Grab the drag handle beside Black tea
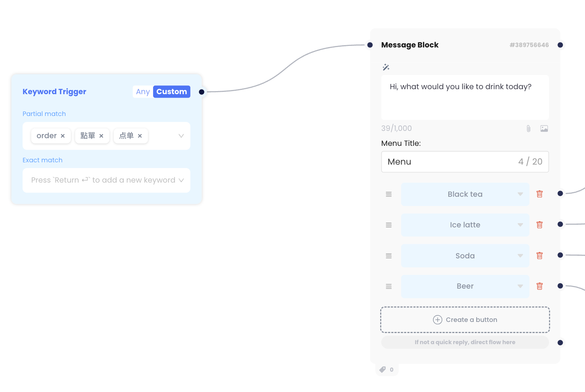The height and width of the screenshot is (392, 585). tap(389, 194)
